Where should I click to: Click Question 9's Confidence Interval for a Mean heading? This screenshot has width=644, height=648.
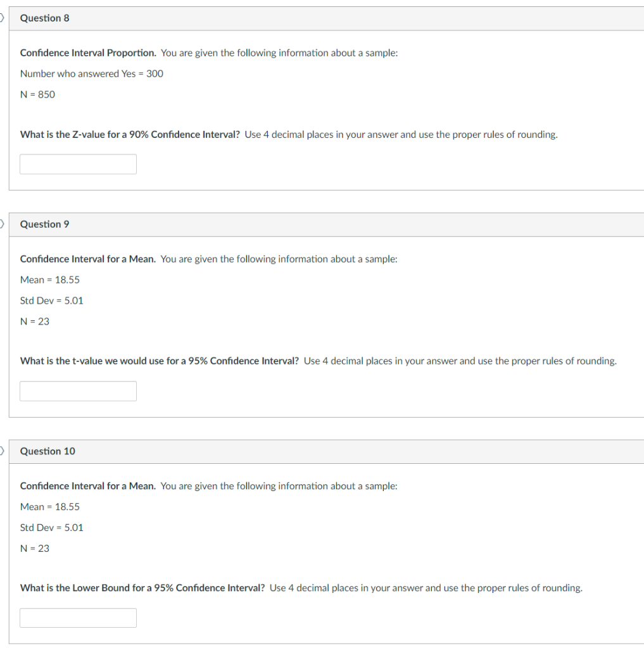87,259
